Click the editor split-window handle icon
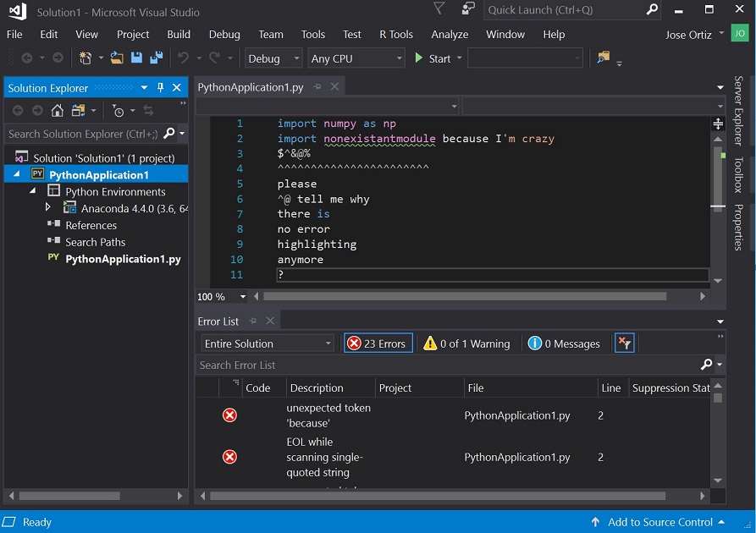 (718, 124)
